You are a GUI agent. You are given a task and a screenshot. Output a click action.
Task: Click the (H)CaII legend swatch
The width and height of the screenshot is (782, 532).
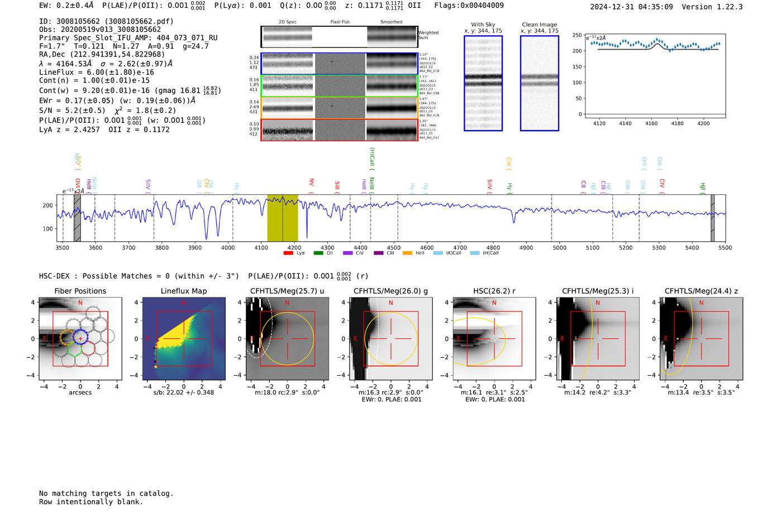pyautogui.click(x=475, y=253)
